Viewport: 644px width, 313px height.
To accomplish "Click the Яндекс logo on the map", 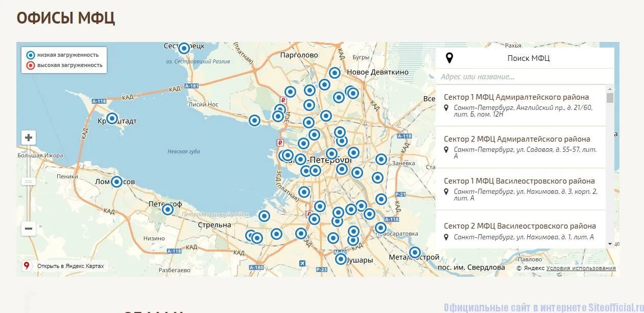I will click(531, 268).
